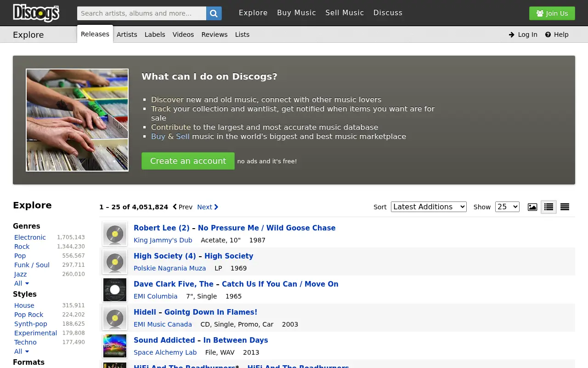Viewport: 588px width, 368px height.
Task: Open Space Alchemy Lab label link
Action: click(165, 352)
